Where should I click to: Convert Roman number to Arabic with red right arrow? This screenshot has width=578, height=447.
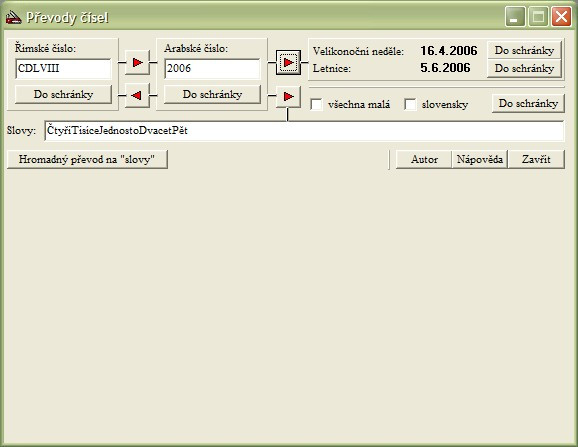(137, 62)
